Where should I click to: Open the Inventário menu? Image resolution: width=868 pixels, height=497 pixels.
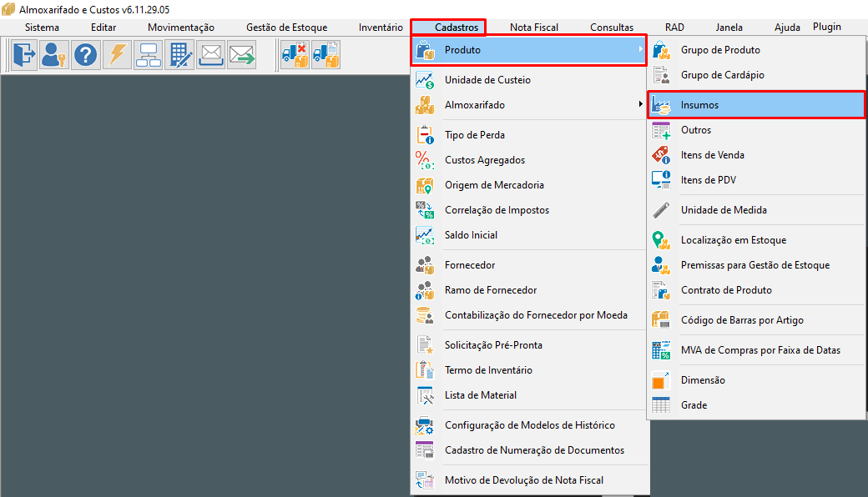tap(381, 27)
